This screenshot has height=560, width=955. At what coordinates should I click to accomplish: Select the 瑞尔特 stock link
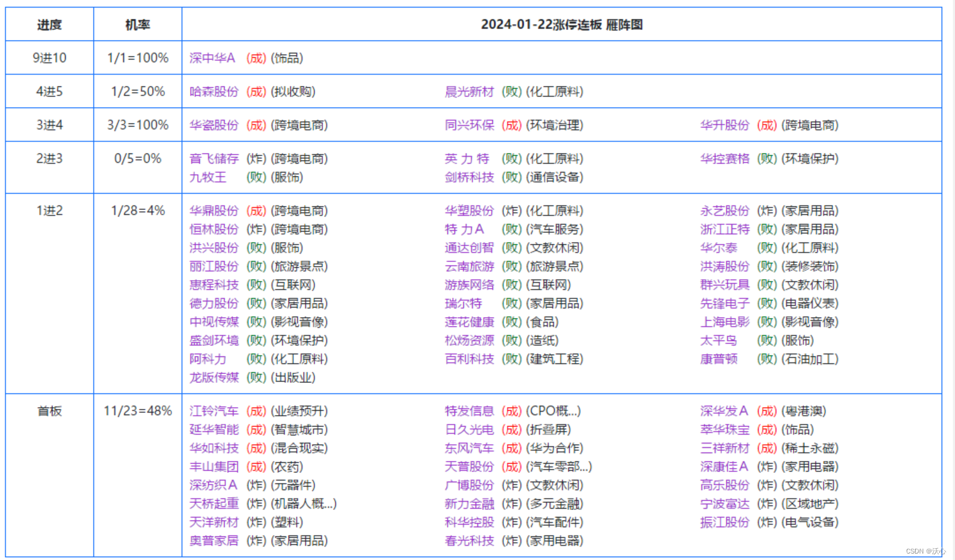point(463,304)
